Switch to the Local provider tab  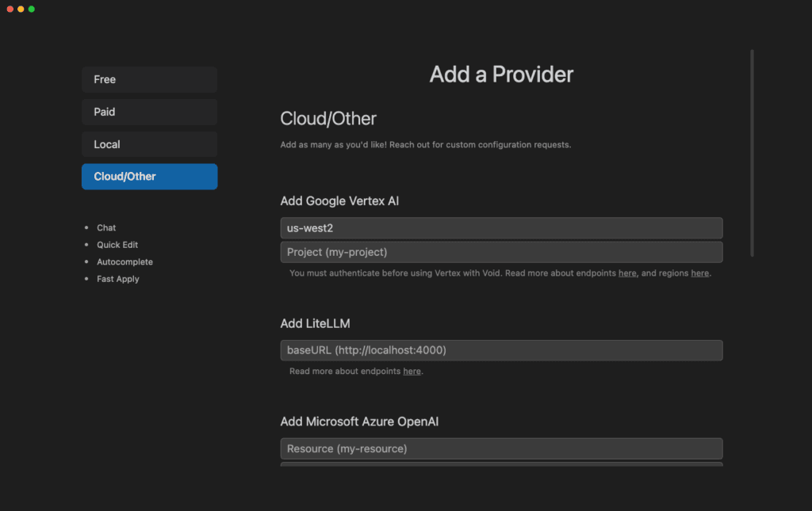pyautogui.click(x=149, y=144)
